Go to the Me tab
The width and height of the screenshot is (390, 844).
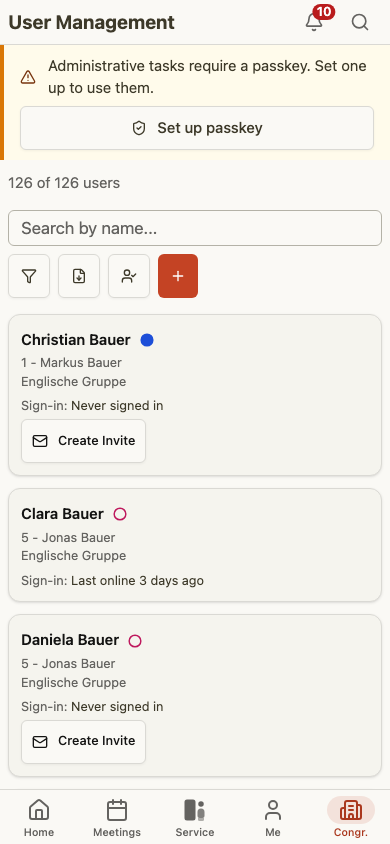[273, 818]
